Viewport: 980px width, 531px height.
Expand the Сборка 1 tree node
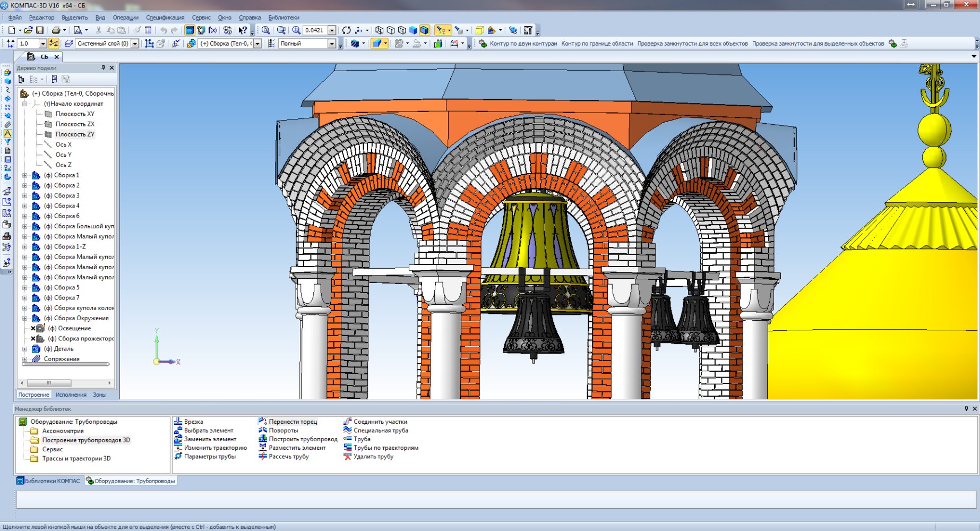coord(24,175)
